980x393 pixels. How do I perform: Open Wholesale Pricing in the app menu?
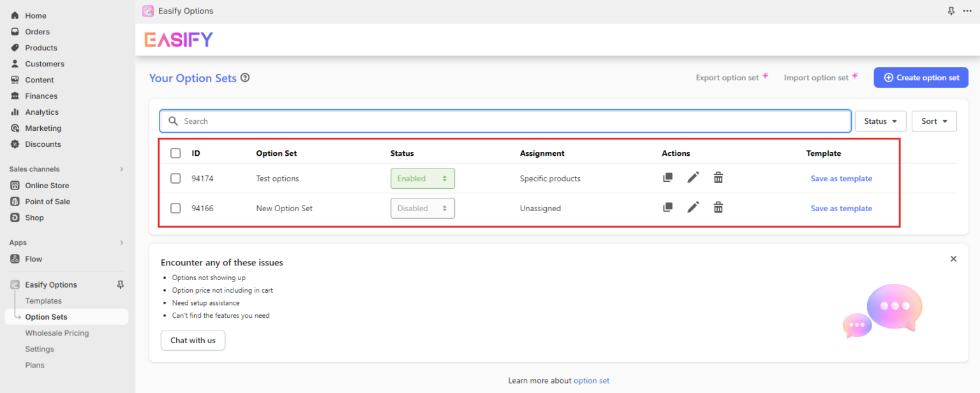tap(57, 332)
